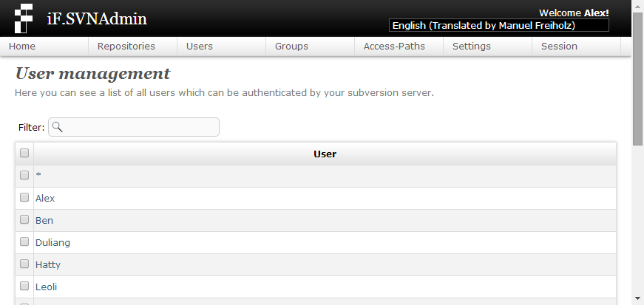
Task: View the Hatty user link
Action: click(x=48, y=265)
